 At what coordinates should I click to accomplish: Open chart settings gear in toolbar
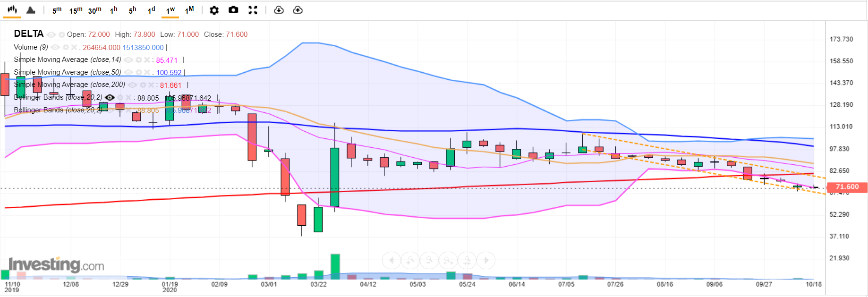coord(214,10)
